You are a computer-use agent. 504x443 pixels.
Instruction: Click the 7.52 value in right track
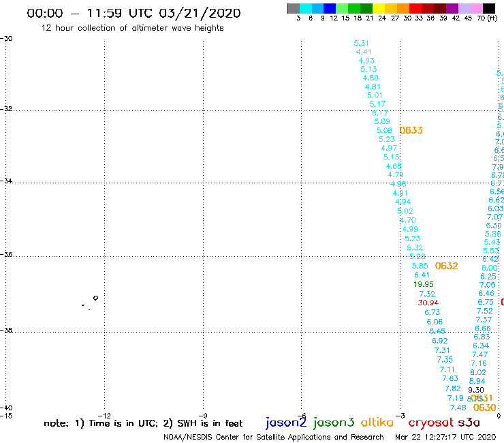(x=484, y=311)
